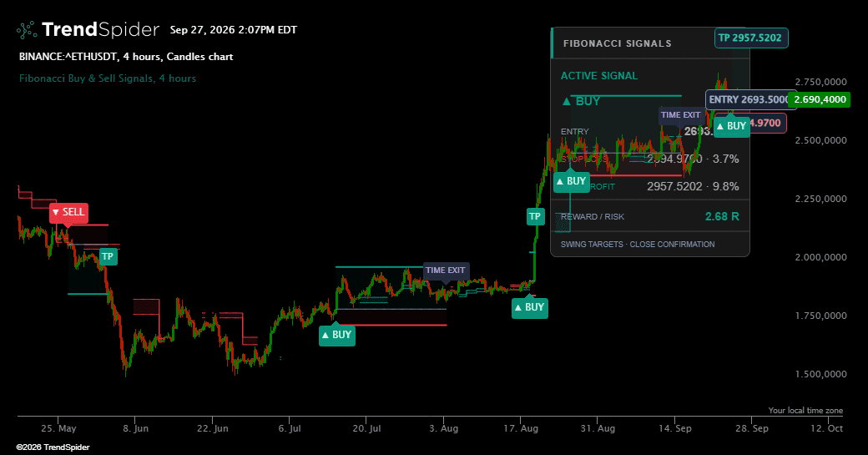Image resolution: width=868 pixels, height=455 pixels.
Task: Click the Sep 27, 2026 2:07PM EDT timestamp
Action: 234,30
